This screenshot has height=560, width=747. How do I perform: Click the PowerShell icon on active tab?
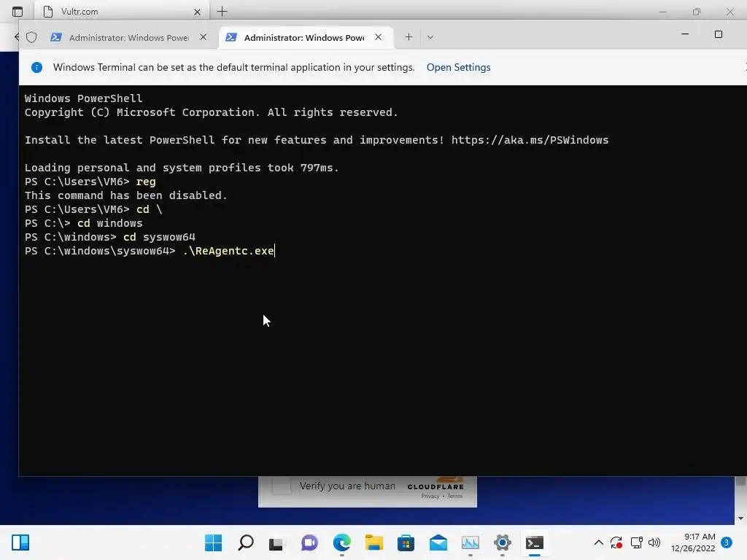pos(231,37)
